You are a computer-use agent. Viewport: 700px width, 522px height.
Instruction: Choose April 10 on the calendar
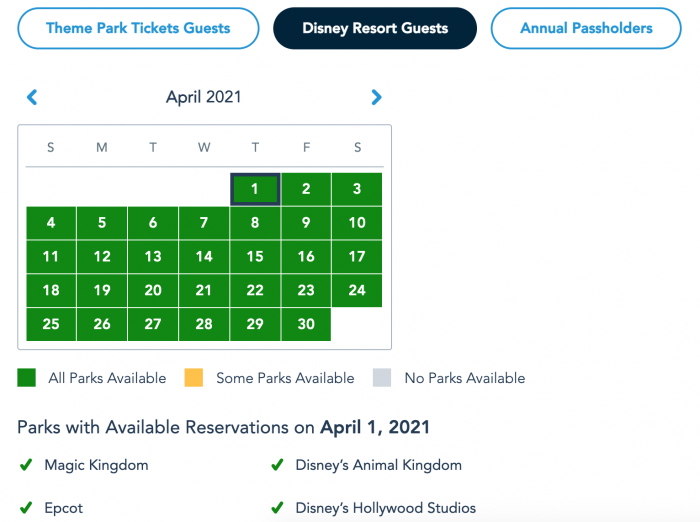coord(357,223)
